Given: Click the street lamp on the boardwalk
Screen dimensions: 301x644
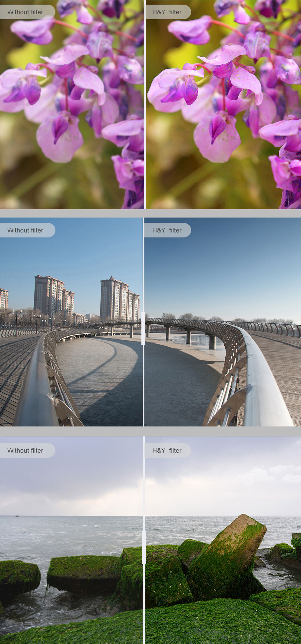Looking at the screenshot, I should pyautogui.click(x=16, y=322).
